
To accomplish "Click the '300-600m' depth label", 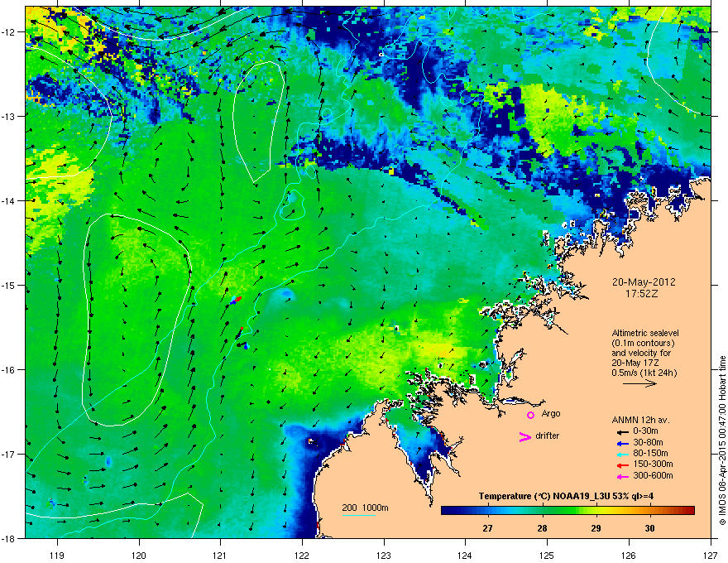I will click(653, 476).
